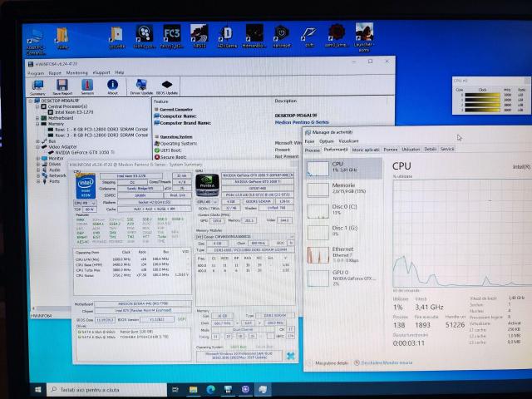Click the Task Manager icon in taskbar
This screenshot has height=399, width=532.
tap(263, 389)
